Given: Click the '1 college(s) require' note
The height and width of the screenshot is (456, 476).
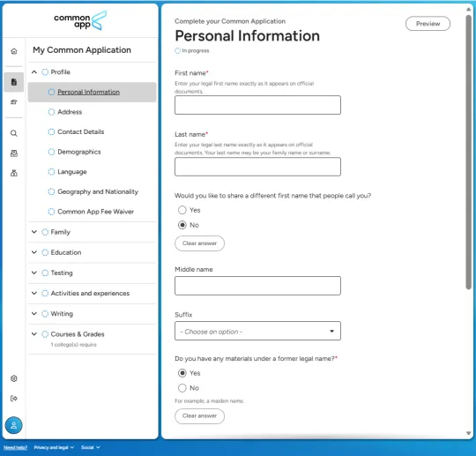Looking at the screenshot, I should click(x=73, y=345).
